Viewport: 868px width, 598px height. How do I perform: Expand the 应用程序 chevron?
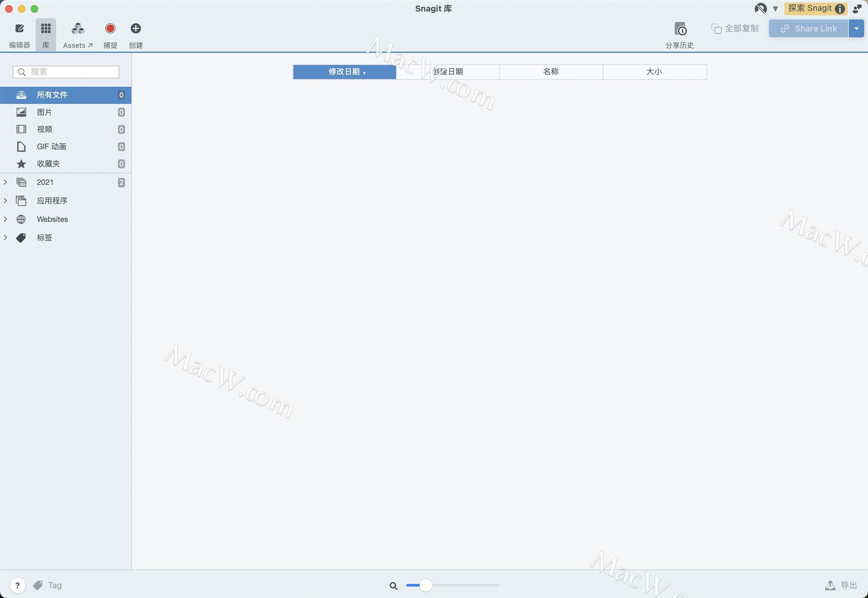tap(5, 201)
